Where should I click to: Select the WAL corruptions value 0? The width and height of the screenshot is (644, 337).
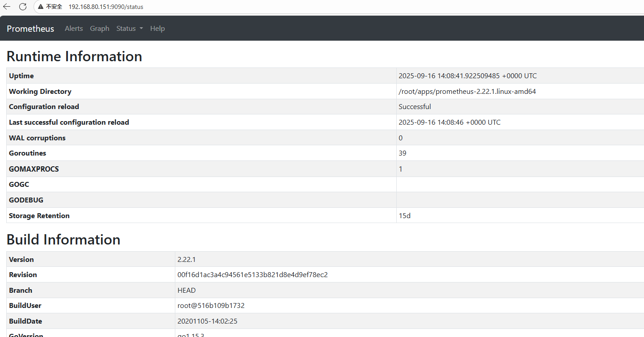point(401,138)
